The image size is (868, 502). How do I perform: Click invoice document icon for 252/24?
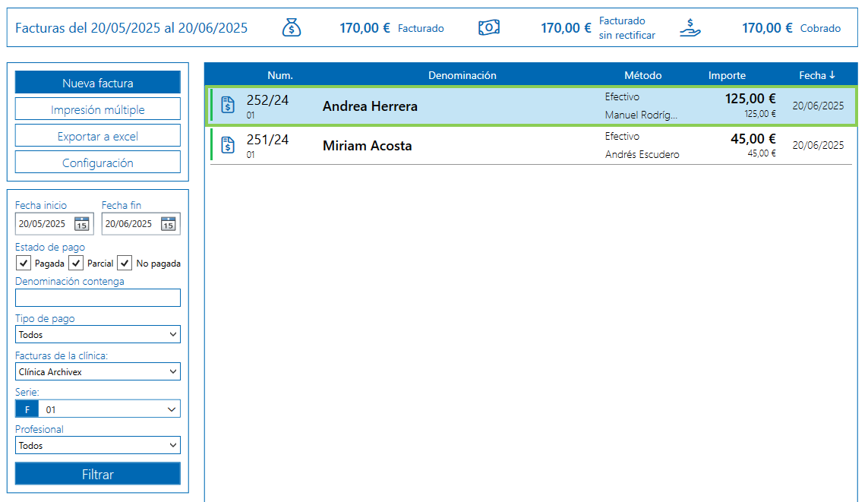pos(228,106)
